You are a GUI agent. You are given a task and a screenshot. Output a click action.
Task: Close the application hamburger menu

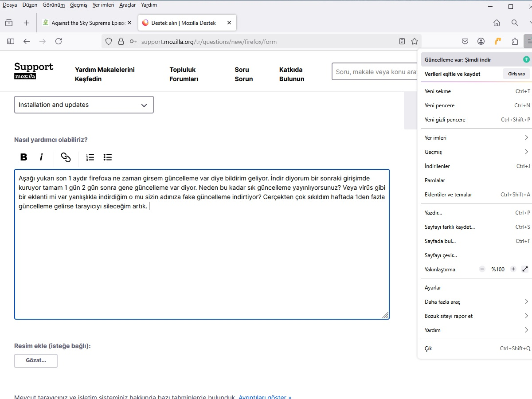[528, 41]
